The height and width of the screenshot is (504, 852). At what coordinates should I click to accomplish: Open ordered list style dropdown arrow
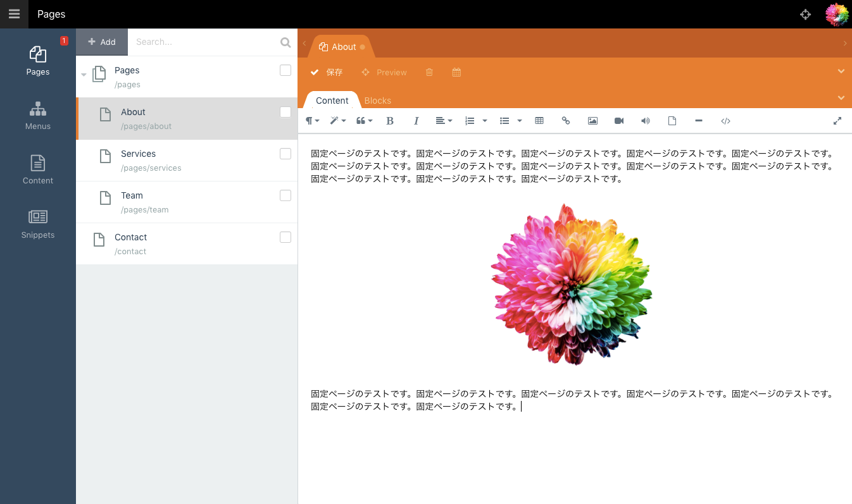(x=485, y=121)
